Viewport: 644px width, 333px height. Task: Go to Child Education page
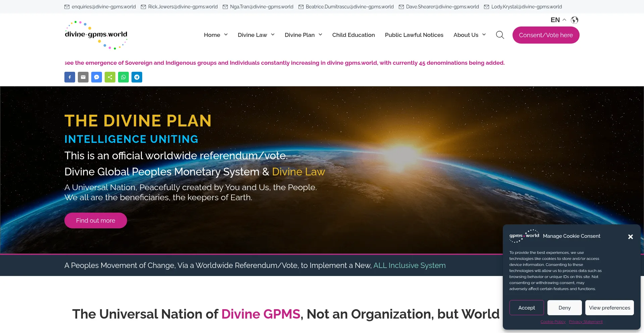coord(354,35)
